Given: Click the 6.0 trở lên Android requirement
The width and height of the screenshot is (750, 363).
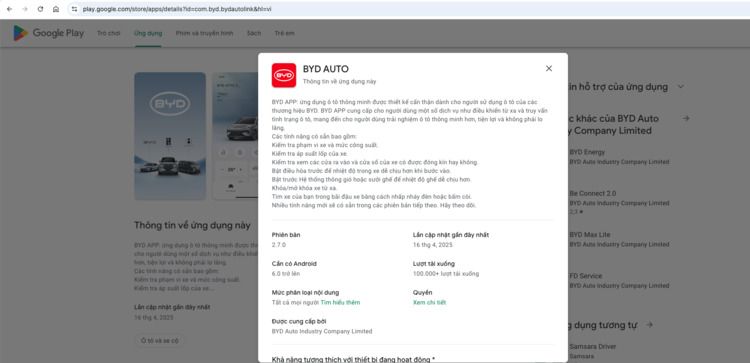Looking at the screenshot, I should pyautogui.click(x=286, y=274).
